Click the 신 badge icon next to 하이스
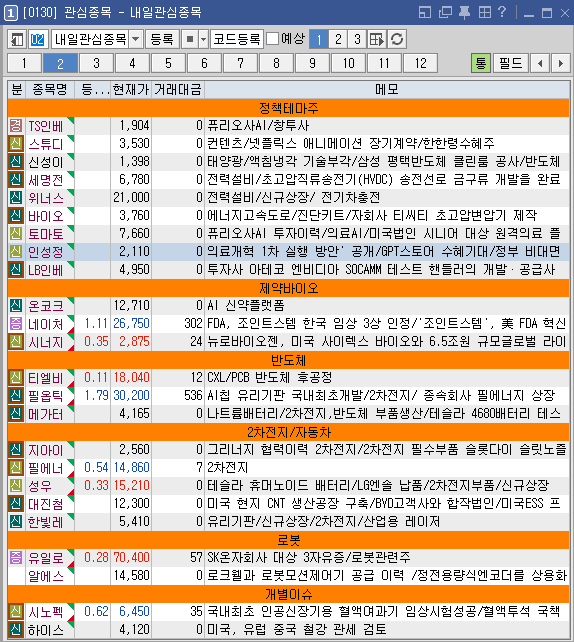 (16, 630)
